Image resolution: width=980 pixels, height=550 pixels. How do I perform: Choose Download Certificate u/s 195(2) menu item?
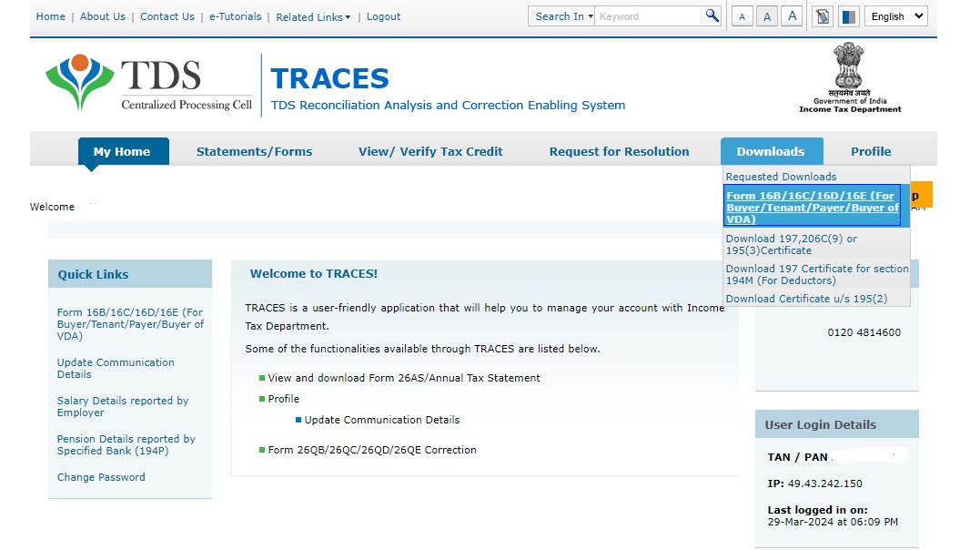click(805, 299)
